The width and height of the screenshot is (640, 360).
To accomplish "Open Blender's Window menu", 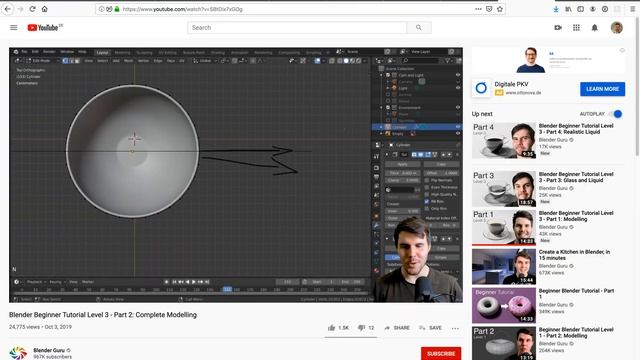I will 67,52.
